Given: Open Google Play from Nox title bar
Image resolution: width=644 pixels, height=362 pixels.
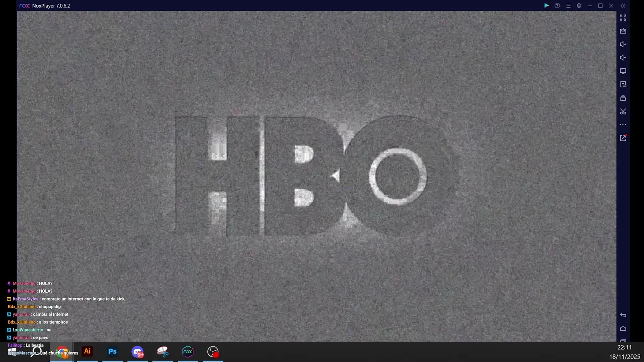Looking at the screenshot, I should [546, 6].
